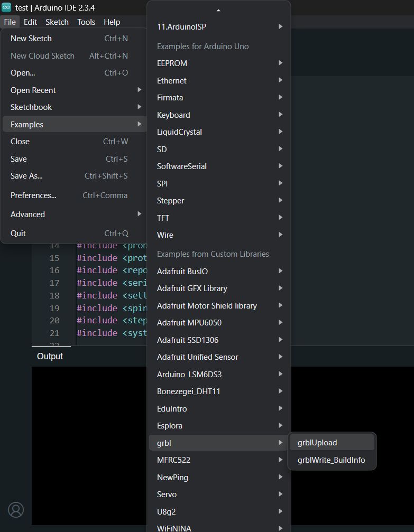Select Quit in the File menu
The height and width of the screenshot is (532, 414).
coord(75,233)
